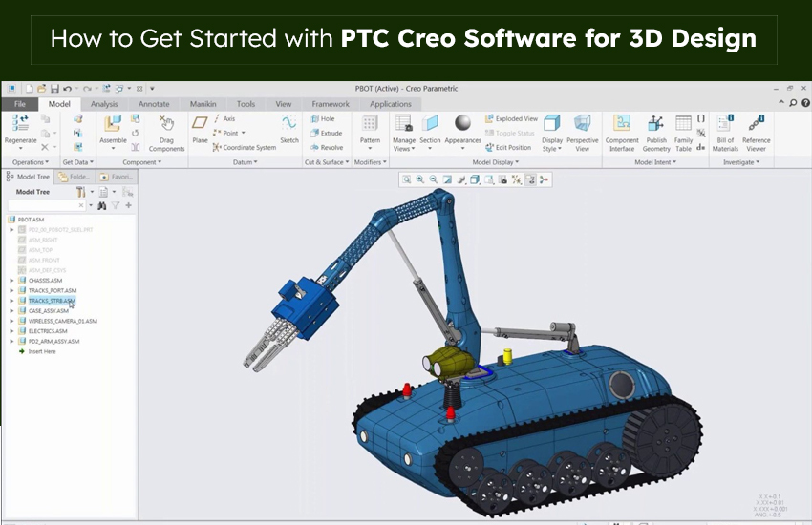
Task: Open the Family Table
Action: pyautogui.click(x=683, y=134)
